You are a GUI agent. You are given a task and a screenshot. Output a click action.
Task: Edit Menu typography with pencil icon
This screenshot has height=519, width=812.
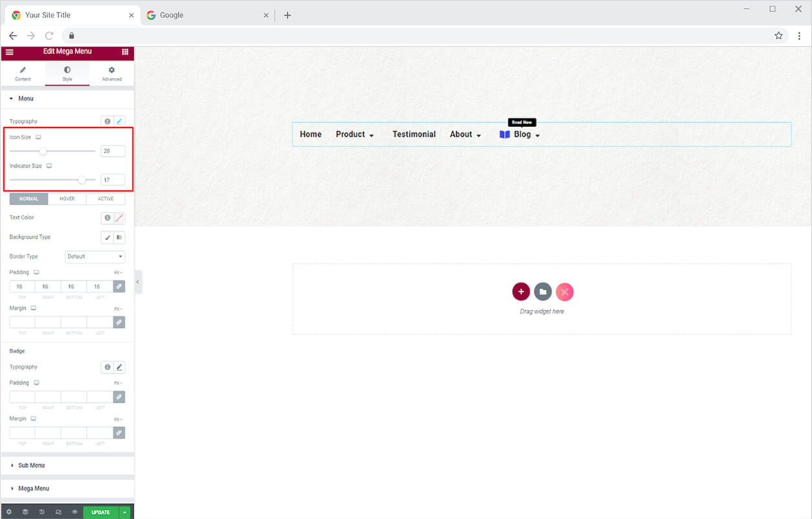[x=119, y=121]
